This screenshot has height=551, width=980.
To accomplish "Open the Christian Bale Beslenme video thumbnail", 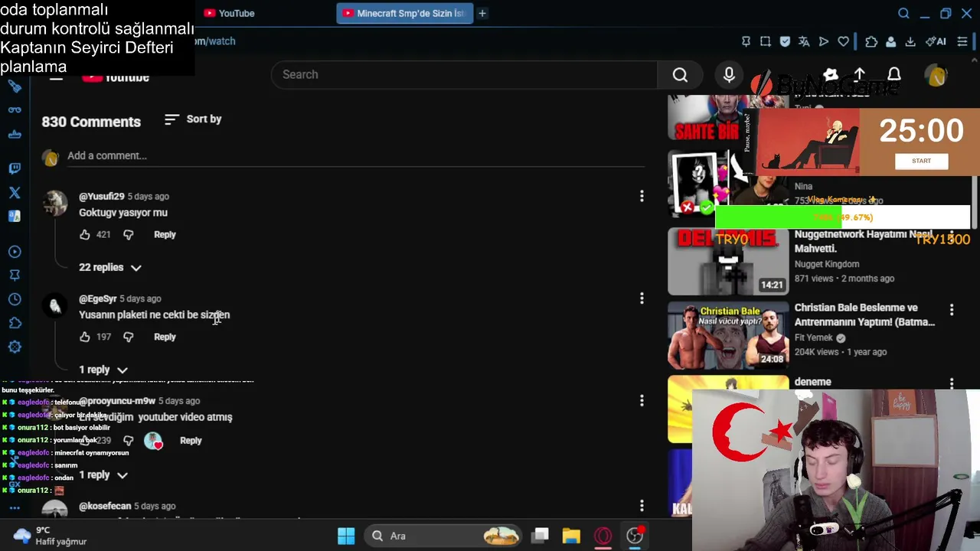I will click(x=728, y=336).
